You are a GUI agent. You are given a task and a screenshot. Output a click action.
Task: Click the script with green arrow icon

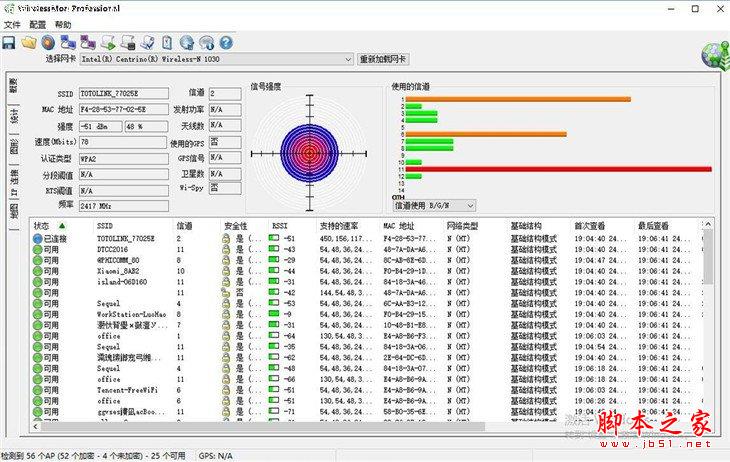click(x=108, y=43)
